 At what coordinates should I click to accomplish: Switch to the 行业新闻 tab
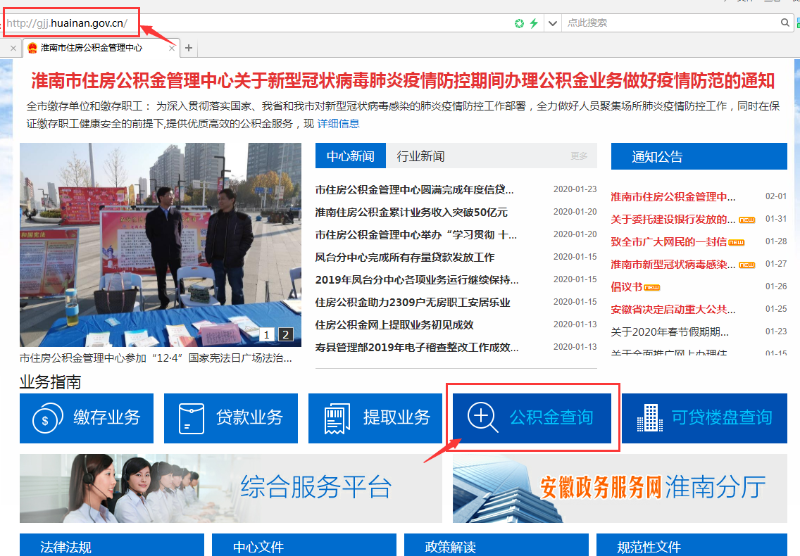420,156
